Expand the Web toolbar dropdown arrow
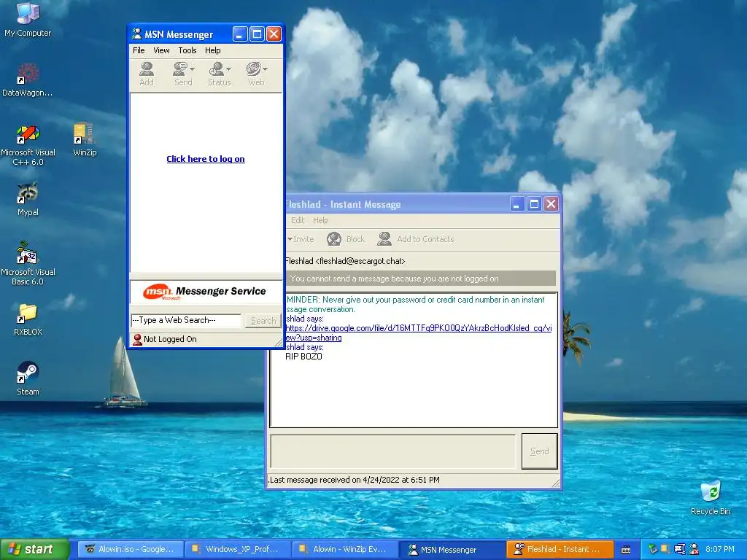This screenshot has width=747, height=560. click(x=265, y=69)
